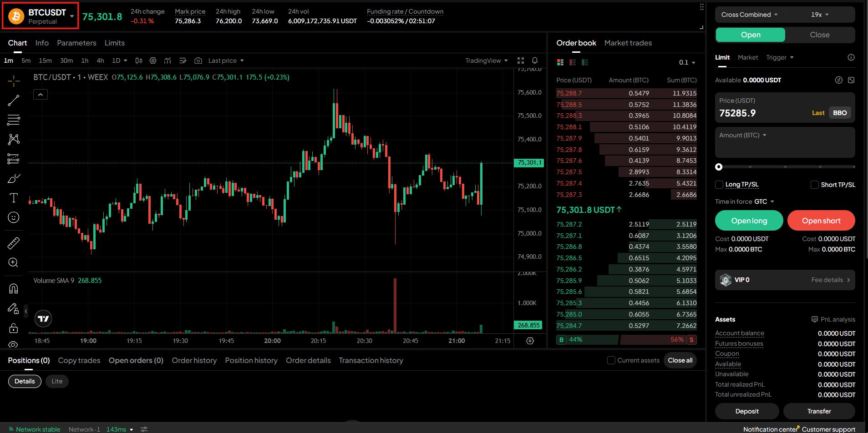The height and width of the screenshot is (433, 868).
Task: Open the Parameters tab
Action: coord(76,43)
